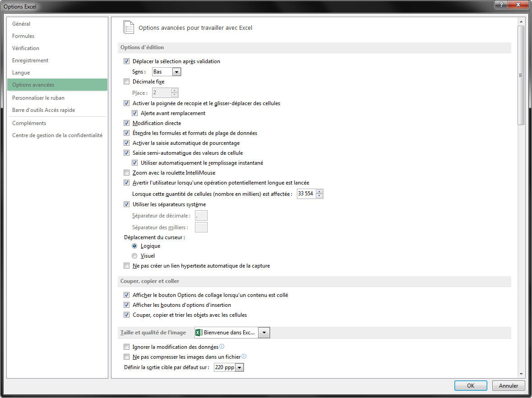Close the Options Excel dialog
Screen dimensions: 532x398
pos(519,5)
